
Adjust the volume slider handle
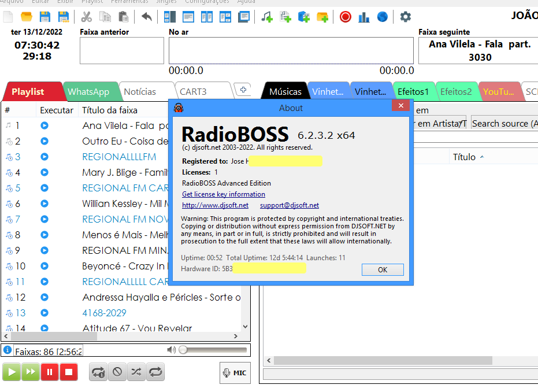click(x=183, y=350)
